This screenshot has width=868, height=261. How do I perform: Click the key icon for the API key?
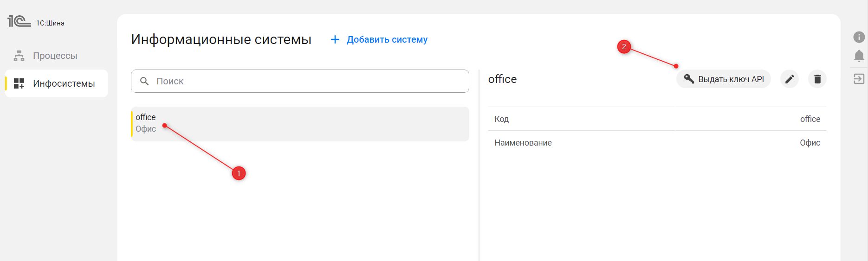pyautogui.click(x=689, y=79)
